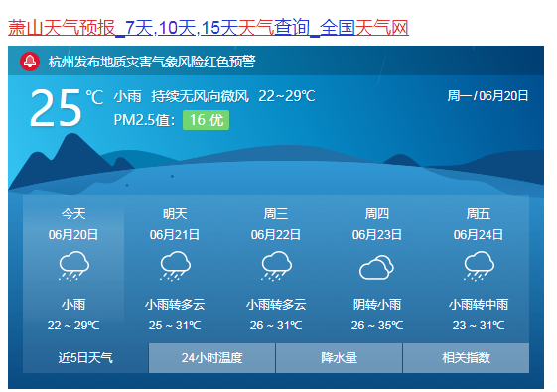This screenshot has height=392, width=557.
Task: Open the 杭州发布地质灾害气象风险红色预警 warning text
Action: click(152, 62)
